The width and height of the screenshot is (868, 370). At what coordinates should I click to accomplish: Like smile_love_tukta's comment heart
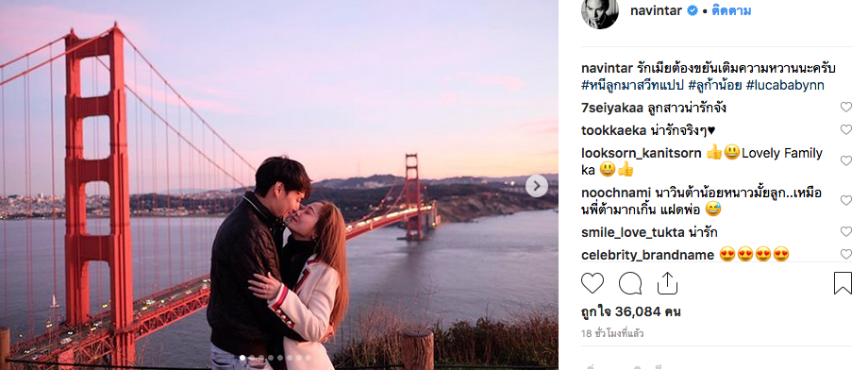846,231
